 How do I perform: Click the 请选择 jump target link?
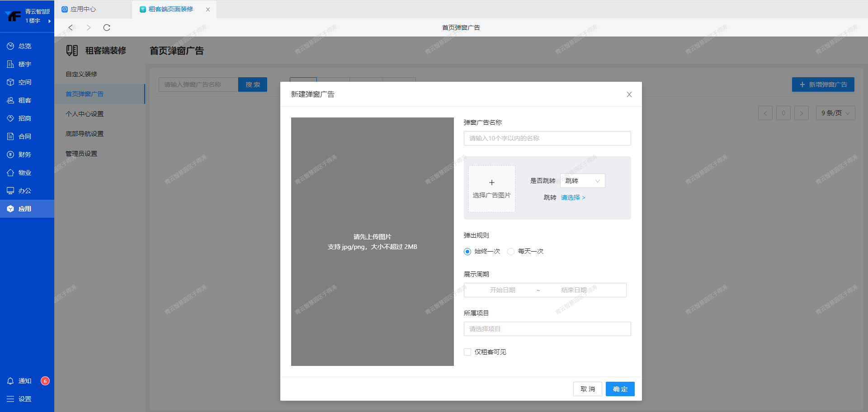tap(573, 197)
